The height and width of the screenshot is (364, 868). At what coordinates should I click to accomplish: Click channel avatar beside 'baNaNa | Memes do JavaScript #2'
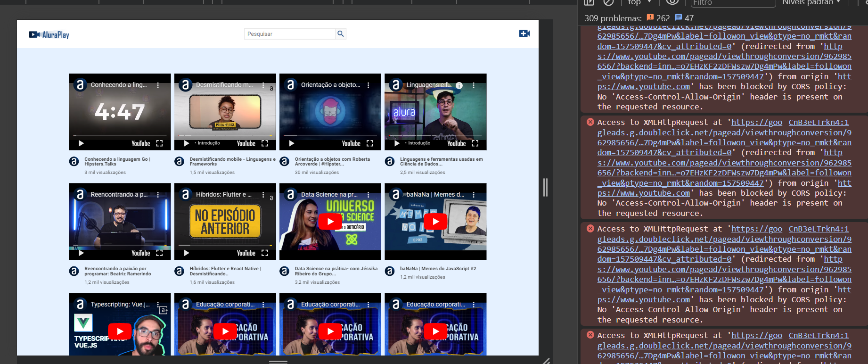(x=390, y=271)
